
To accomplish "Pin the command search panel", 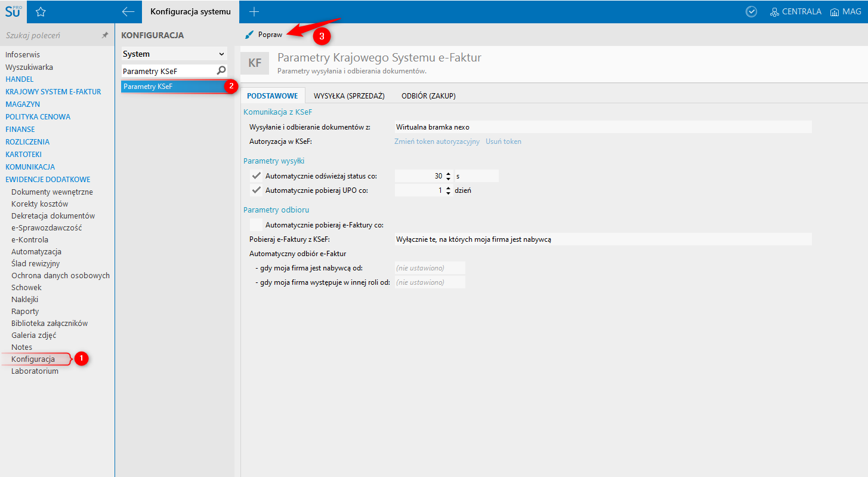I will coord(105,35).
